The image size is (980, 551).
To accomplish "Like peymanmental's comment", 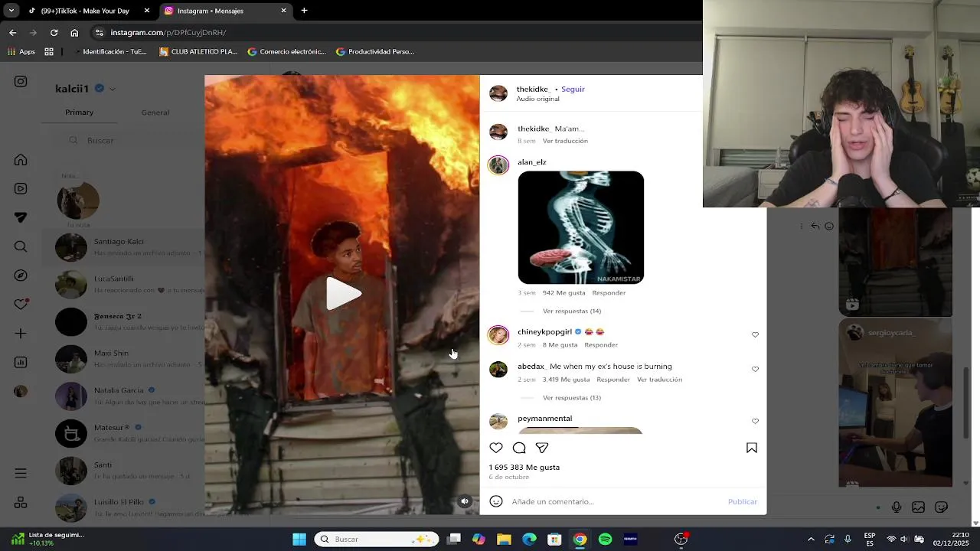I will pos(755,421).
